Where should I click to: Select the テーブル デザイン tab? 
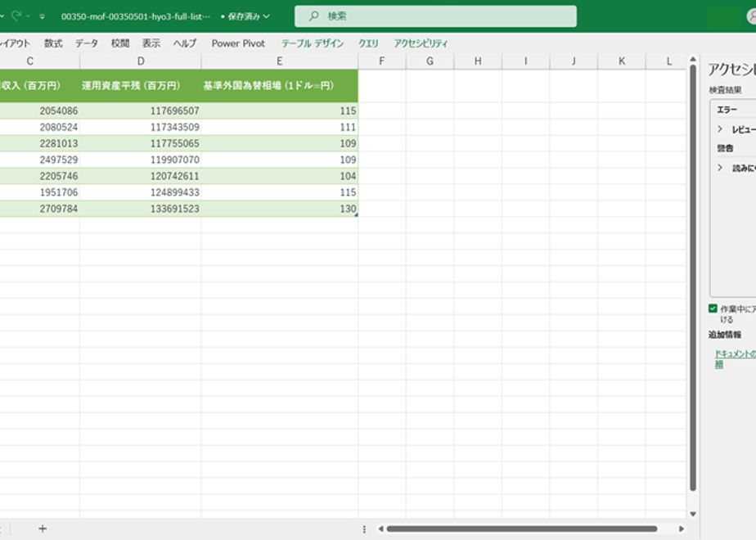pyautogui.click(x=313, y=43)
